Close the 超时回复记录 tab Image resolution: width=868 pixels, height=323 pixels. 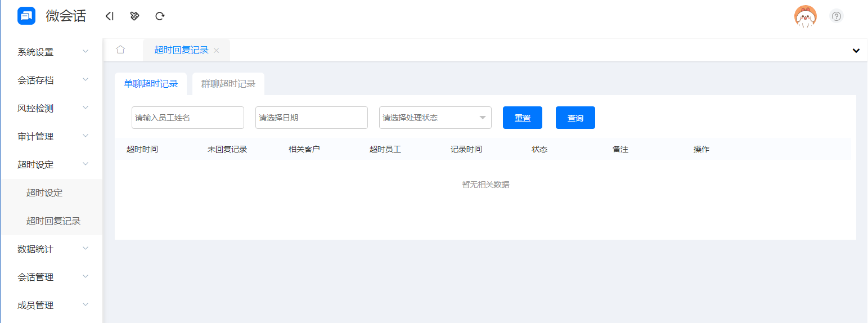[x=216, y=51]
